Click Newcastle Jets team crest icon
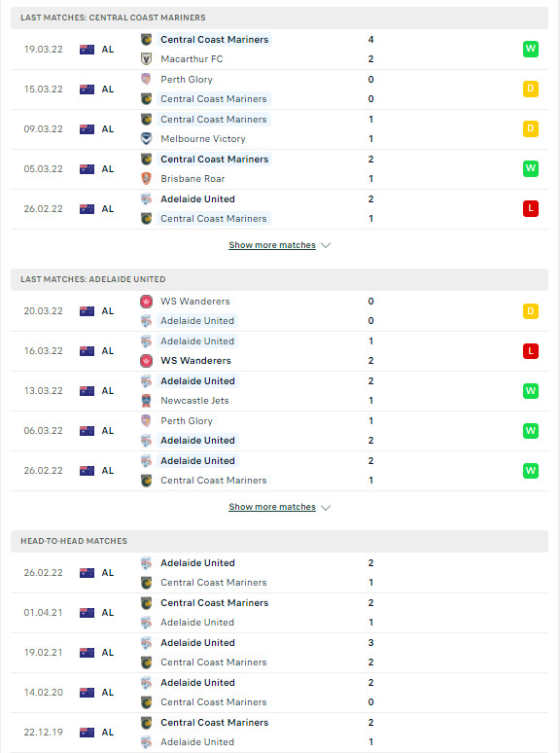The height and width of the screenshot is (753, 560). point(147,401)
